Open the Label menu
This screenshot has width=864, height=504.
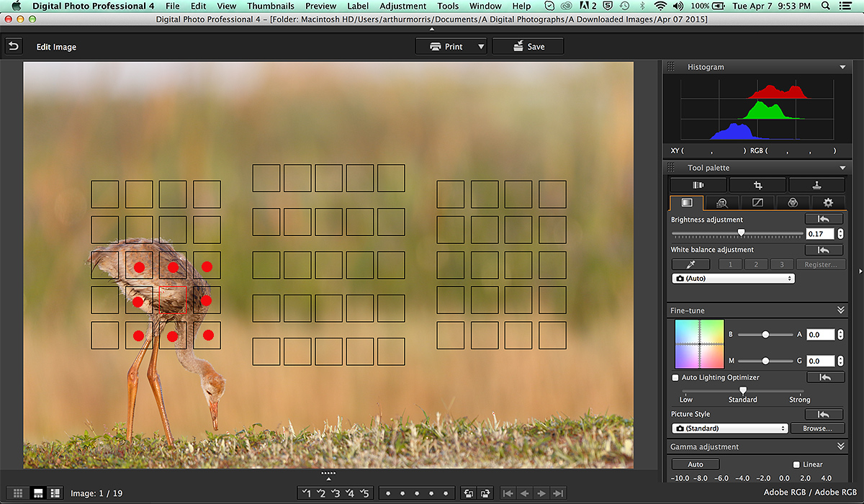click(358, 6)
